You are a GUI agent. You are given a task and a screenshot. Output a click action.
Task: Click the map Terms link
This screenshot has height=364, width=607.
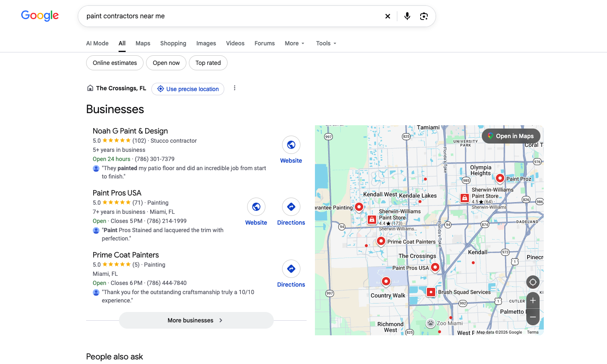click(533, 332)
